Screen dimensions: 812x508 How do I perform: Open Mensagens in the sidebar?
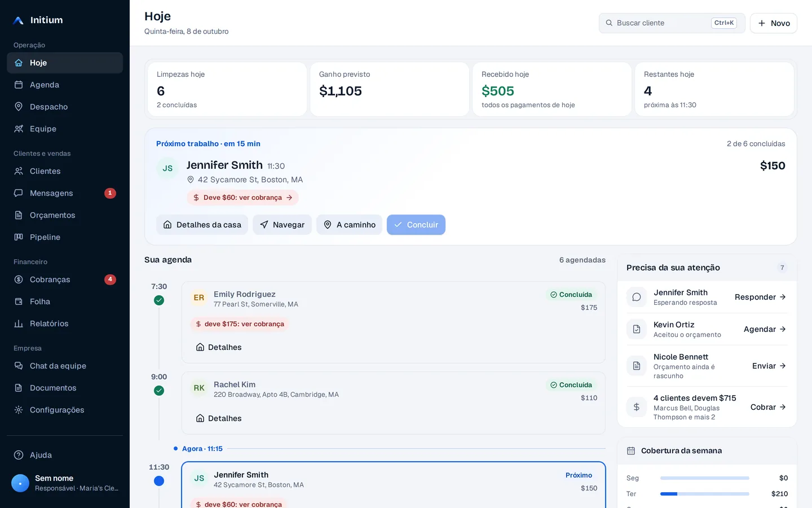click(65, 193)
